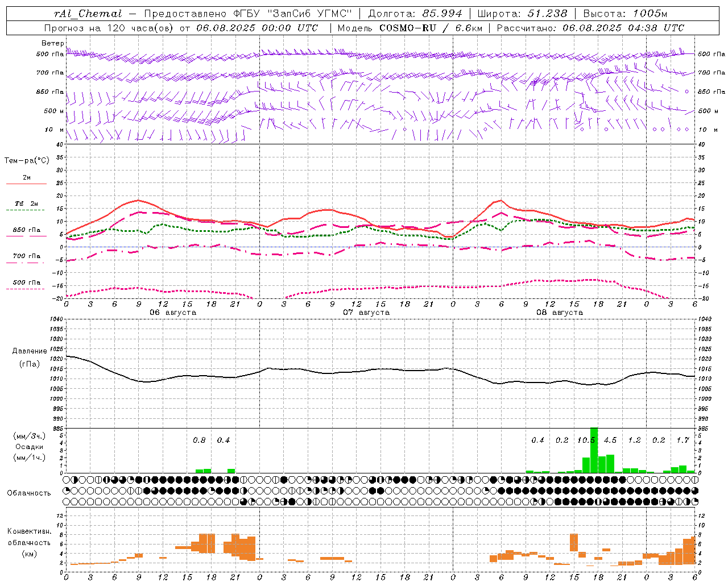
Task: Click the "500 гПа" temperature legend entry
Action: 26,282
